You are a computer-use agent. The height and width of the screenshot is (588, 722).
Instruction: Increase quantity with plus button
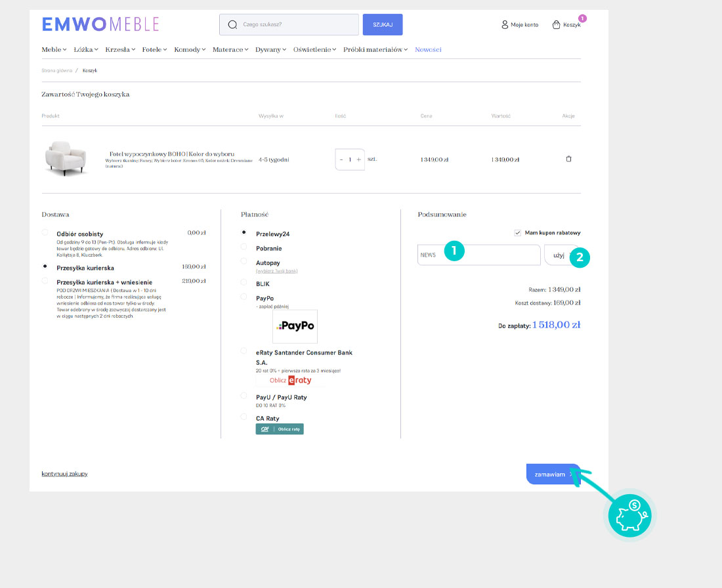358,159
